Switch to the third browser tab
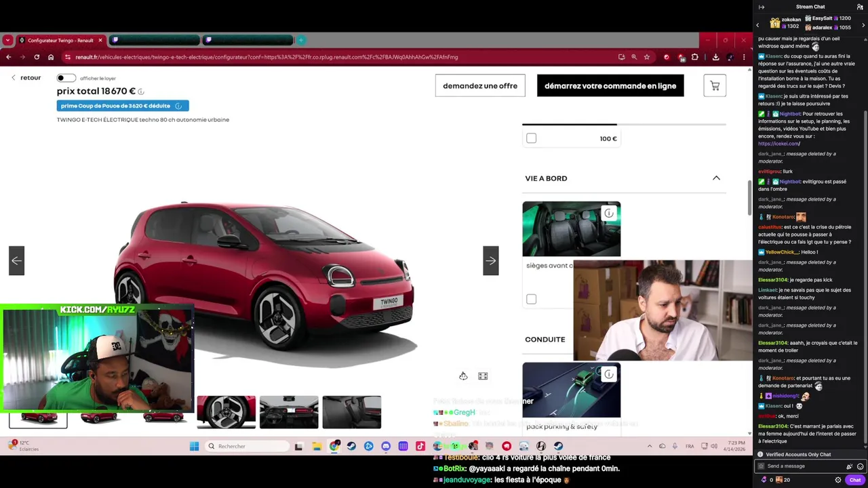This screenshot has height=488, width=868. tap(248, 40)
